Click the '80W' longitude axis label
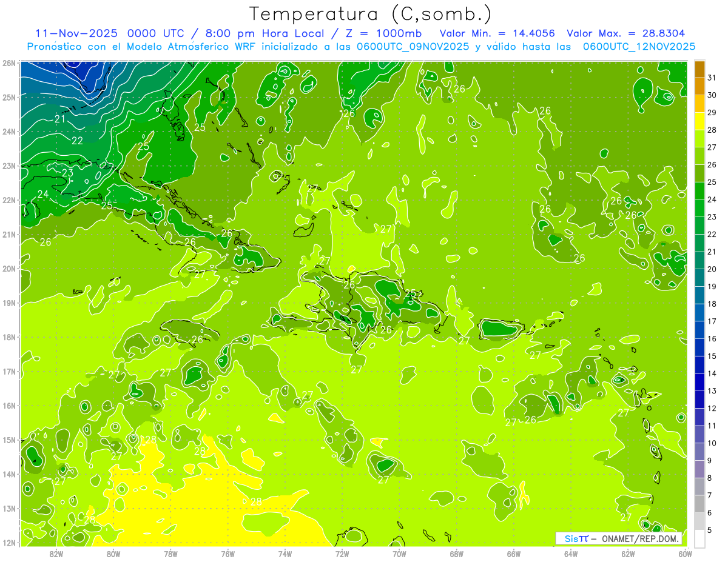The image size is (728, 562). (113, 554)
